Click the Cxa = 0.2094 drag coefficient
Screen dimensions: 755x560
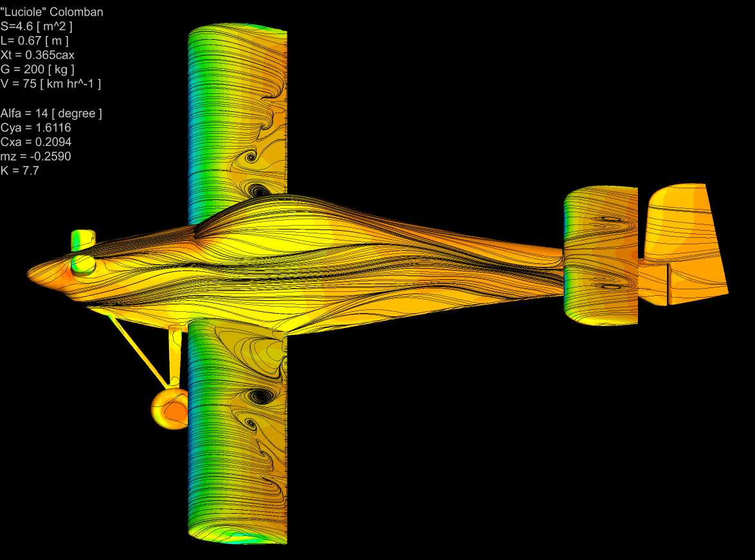coord(36,142)
